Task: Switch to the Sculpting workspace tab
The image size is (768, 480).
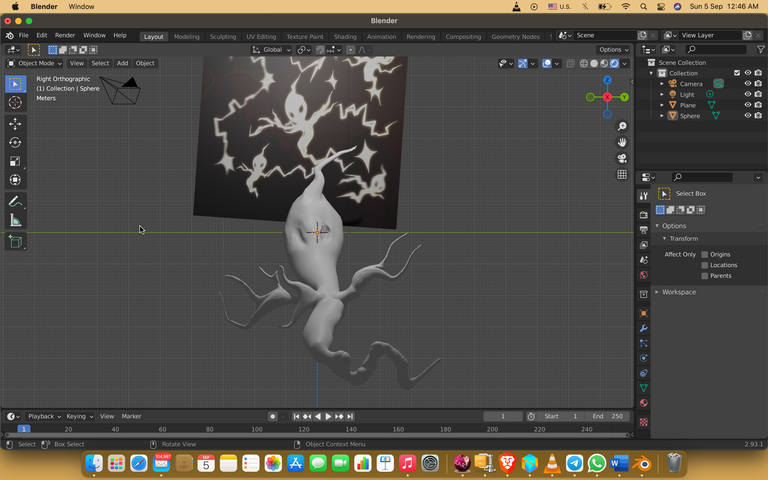Action: [x=223, y=37]
